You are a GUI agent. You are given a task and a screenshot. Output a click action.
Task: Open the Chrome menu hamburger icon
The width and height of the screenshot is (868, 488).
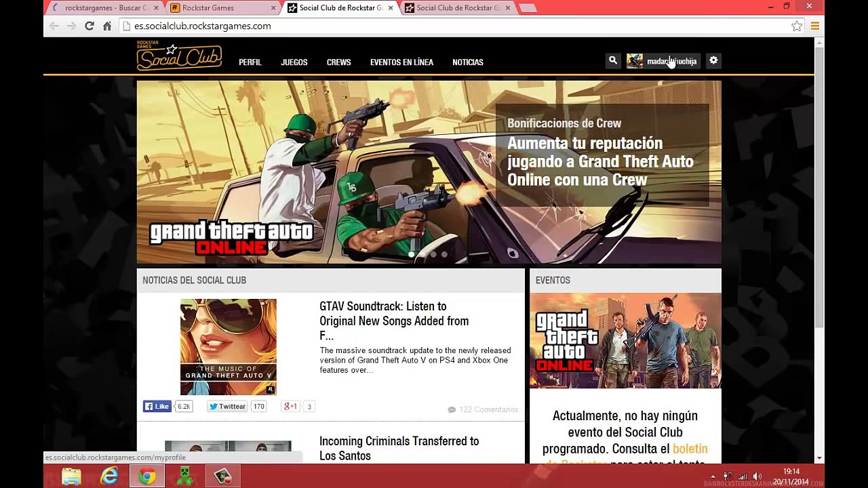pos(815,26)
